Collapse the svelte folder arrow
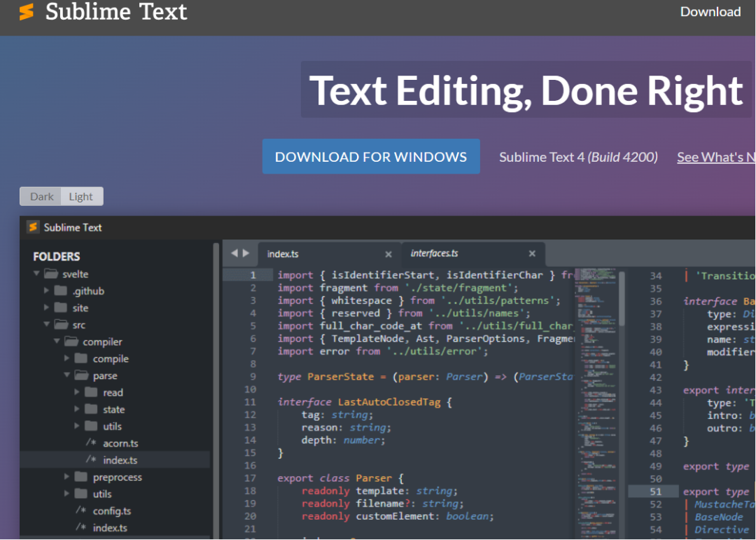The image size is (756, 540). click(36, 273)
